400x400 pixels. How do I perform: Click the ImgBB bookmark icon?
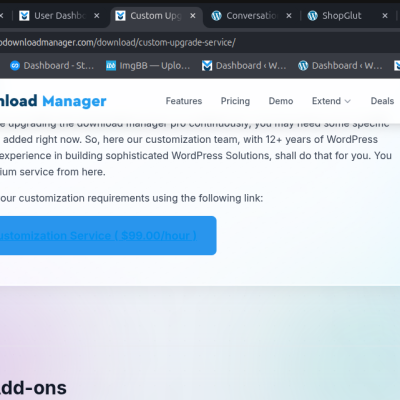click(x=111, y=66)
